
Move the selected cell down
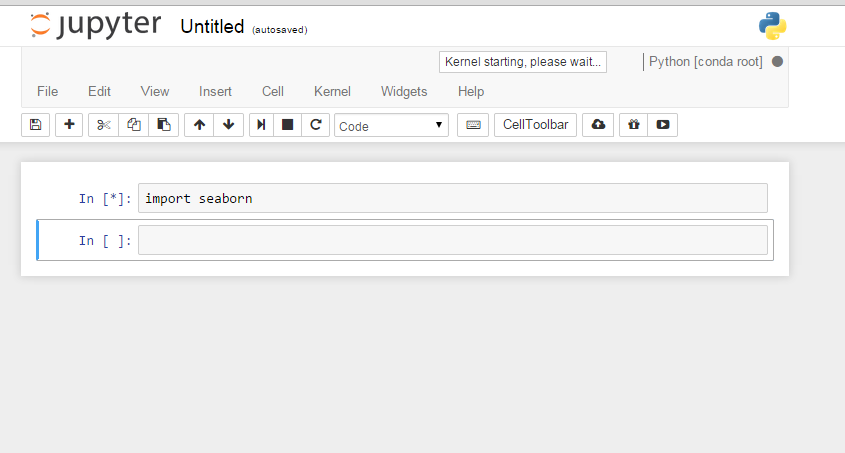(x=228, y=125)
